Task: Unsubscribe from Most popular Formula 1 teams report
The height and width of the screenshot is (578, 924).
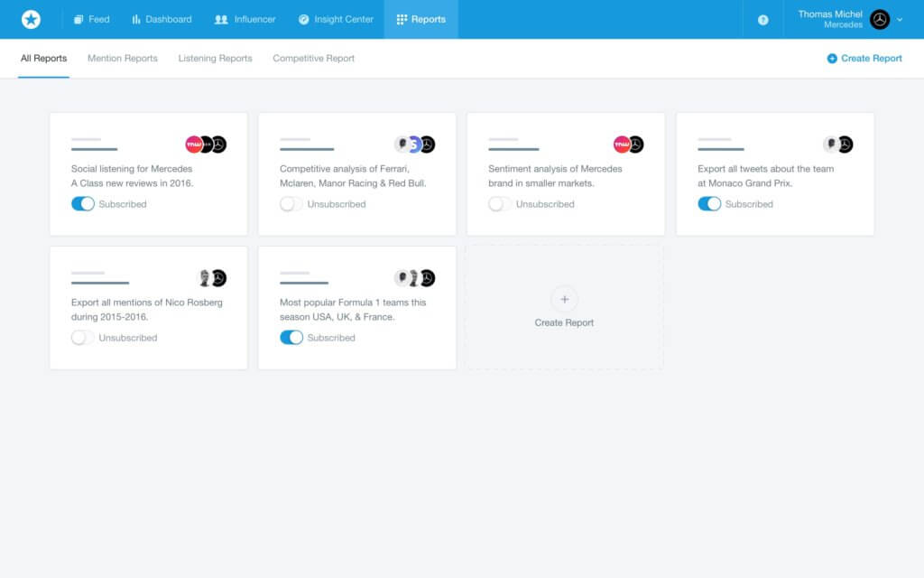Action: click(x=291, y=338)
